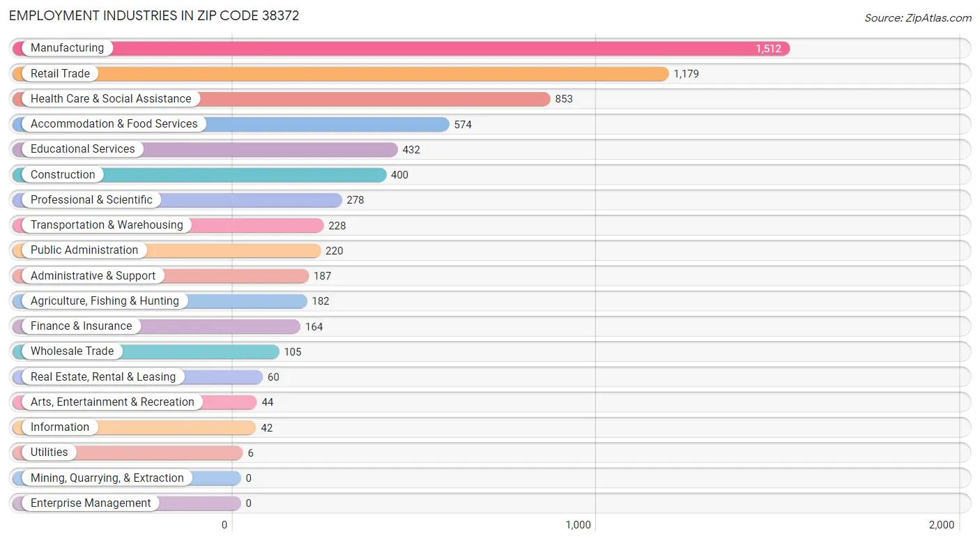Select the 853 value label
Viewport: 980px width, 541px height.
pos(564,99)
